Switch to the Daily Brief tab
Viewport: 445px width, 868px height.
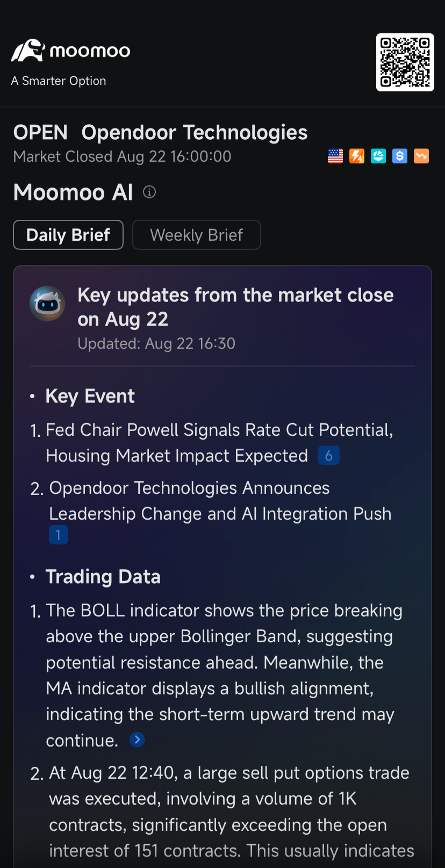pos(68,235)
